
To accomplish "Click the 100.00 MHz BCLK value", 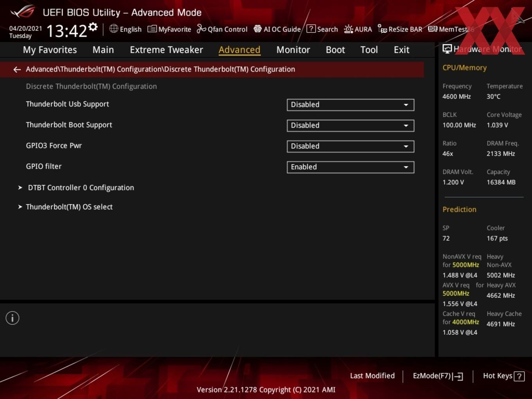I will pyautogui.click(x=459, y=125).
